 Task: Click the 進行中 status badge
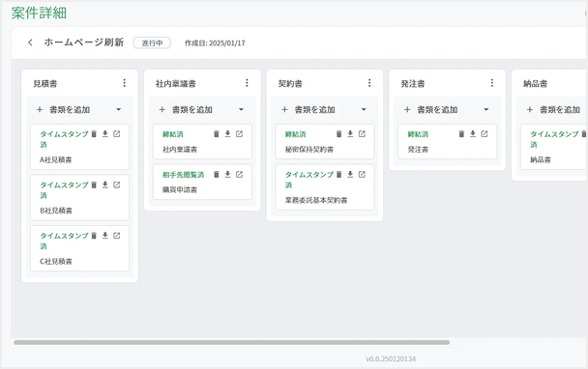[152, 43]
